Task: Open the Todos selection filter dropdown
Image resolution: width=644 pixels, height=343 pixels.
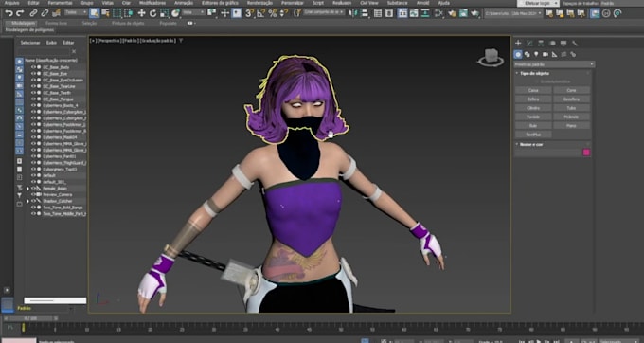Action: (x=76, y=12)
